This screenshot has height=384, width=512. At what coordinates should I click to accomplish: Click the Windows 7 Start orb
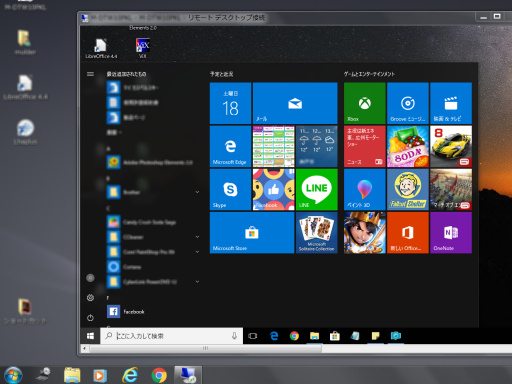tap(13, 375)
